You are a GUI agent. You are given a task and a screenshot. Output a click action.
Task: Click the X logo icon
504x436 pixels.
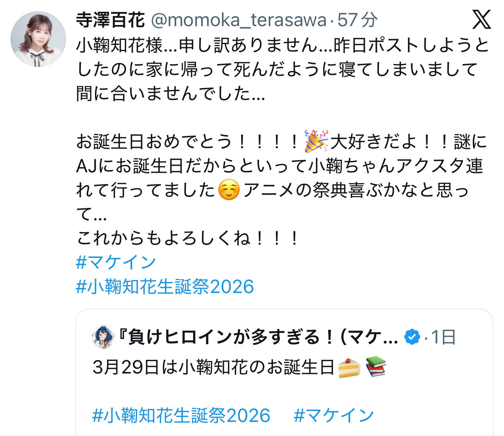point(481,20)
